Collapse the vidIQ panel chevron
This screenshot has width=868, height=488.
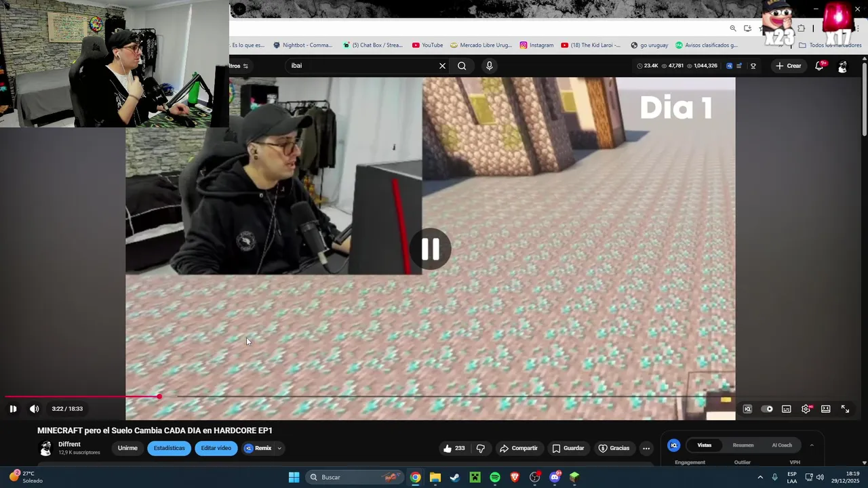812,445
